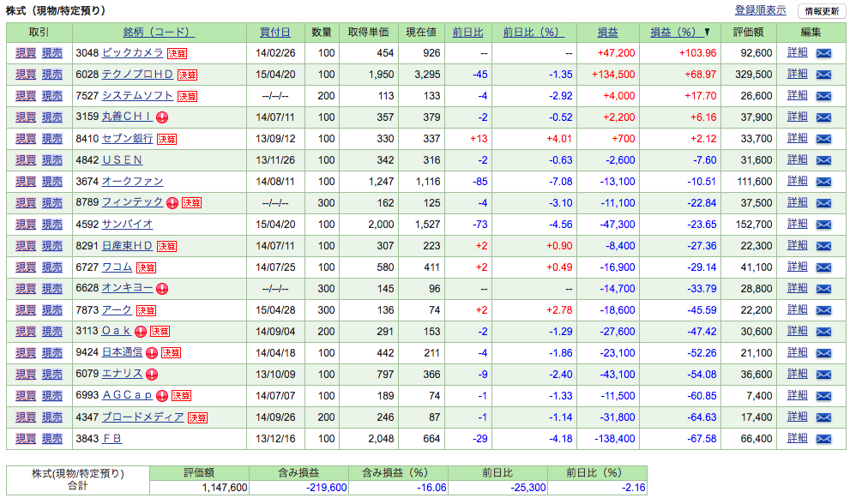Select 評価額 value 329,500
This screenshot has width=856, height=504.
pyautogui.click(x=753, y=75)
